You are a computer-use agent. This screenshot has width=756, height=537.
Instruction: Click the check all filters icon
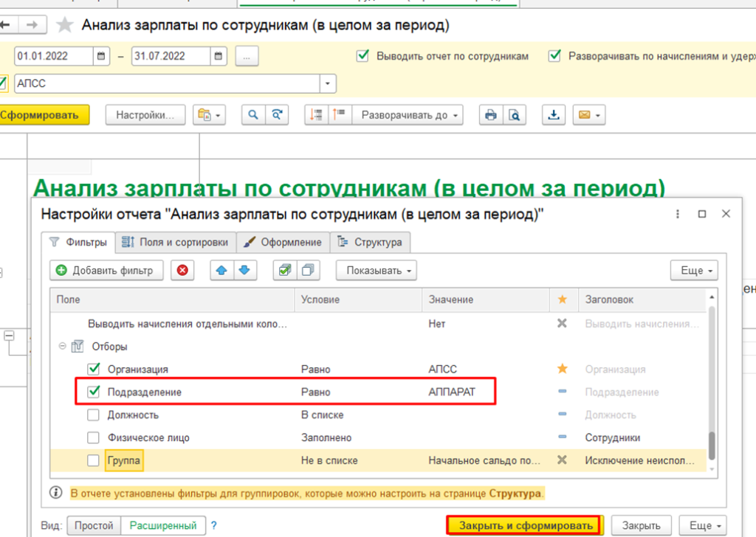tap(284, 271)
